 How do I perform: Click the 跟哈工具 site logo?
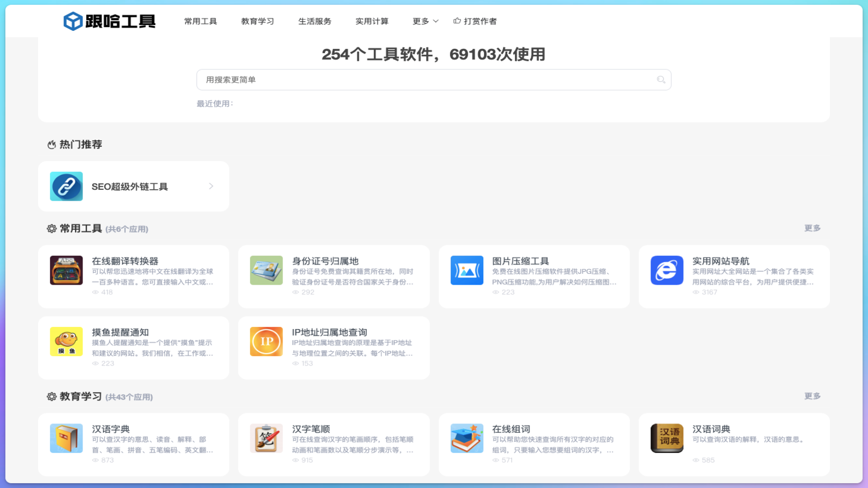coord(111,21)
